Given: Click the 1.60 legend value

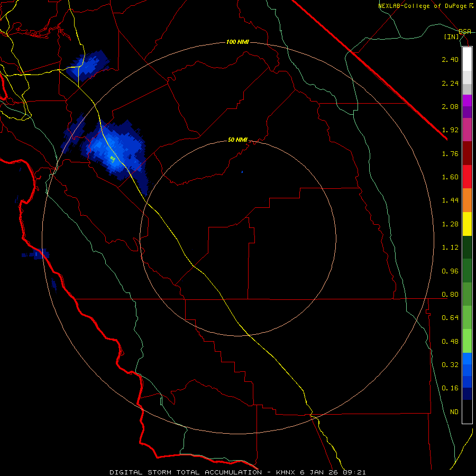Looking at the screenshot, I should (450, 177).
